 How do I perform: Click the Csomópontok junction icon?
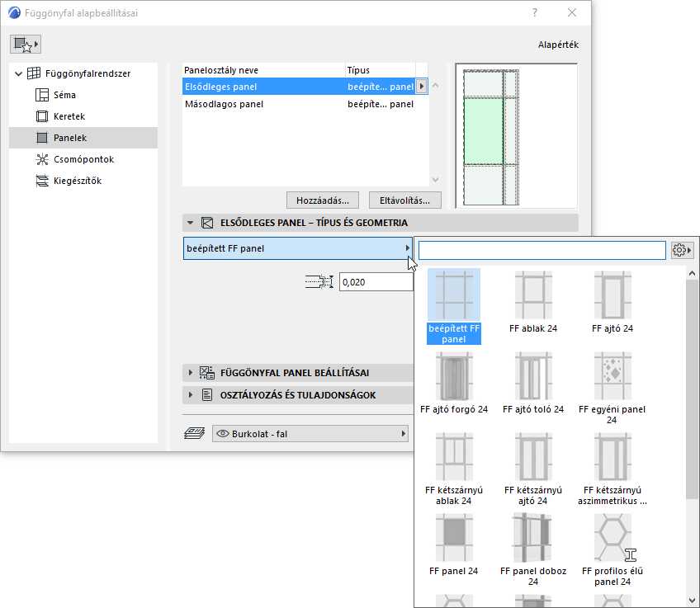[x=42, y=159]
